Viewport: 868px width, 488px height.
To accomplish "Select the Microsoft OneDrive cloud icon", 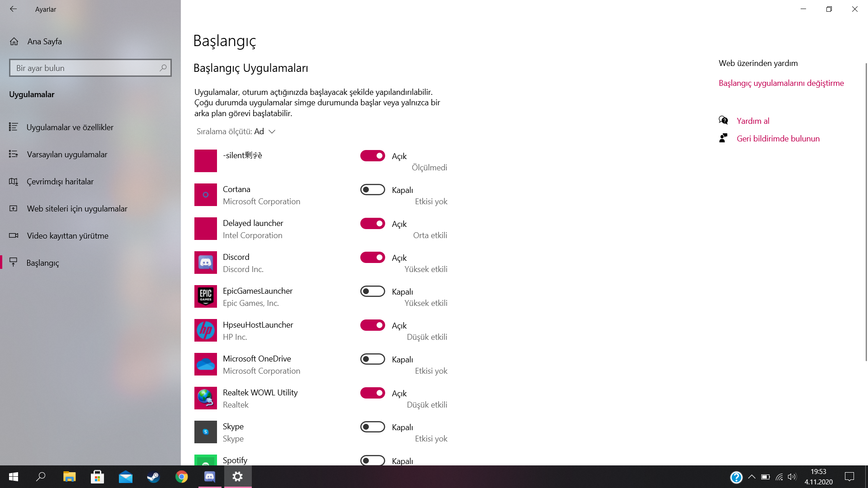I will [206, 364].
